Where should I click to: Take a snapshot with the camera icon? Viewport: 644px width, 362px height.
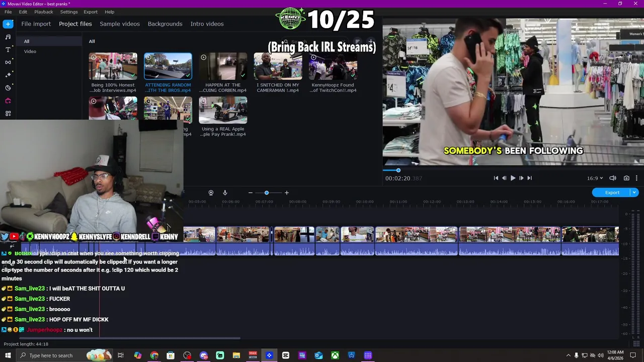pyautogui.click(x=626, y=178)
